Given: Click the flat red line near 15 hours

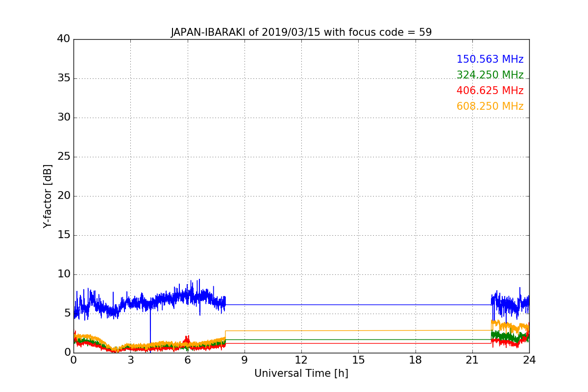Looking at the screenshot, I should coord(358,343).
